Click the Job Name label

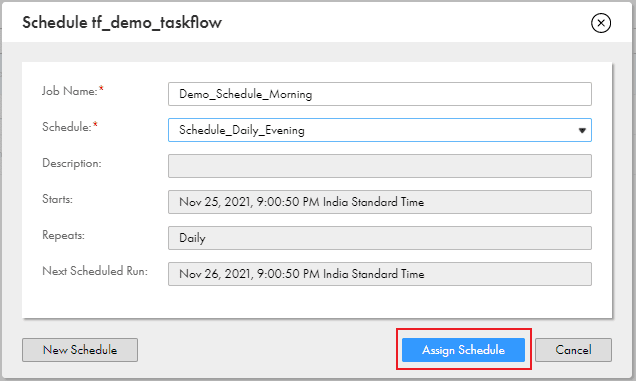pyautogui.click(x=70, y=91)
